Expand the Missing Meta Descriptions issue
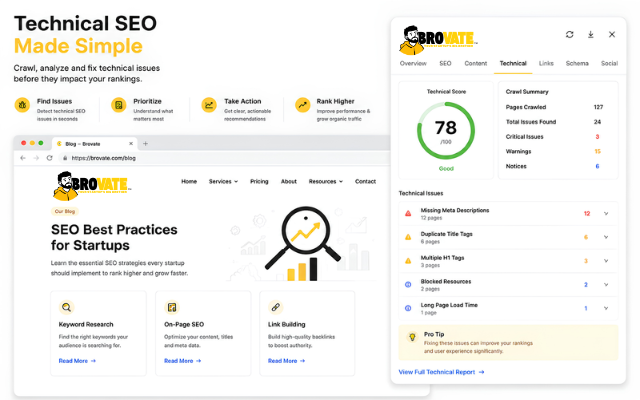 pyautogui.click(x=606, y=213)
